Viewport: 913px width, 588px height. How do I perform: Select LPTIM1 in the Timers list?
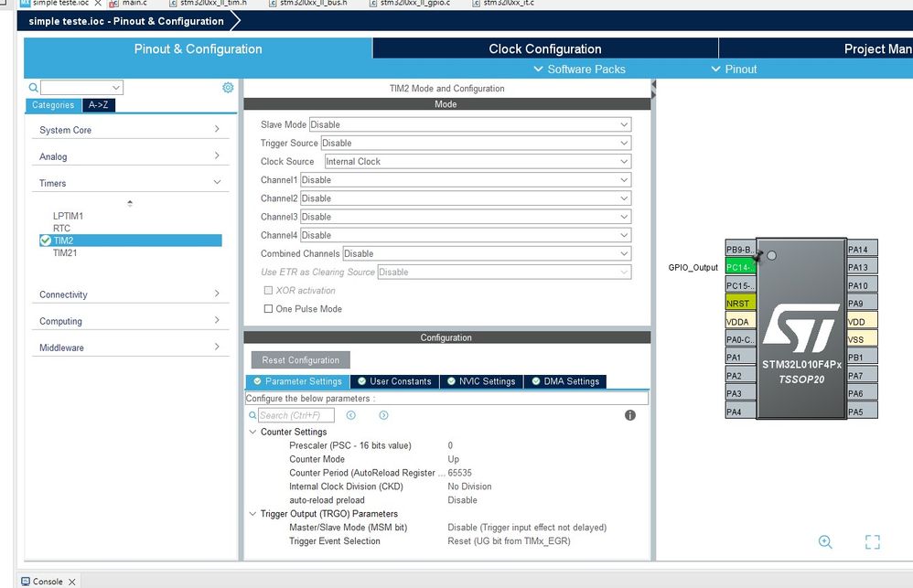click(68, 216)
